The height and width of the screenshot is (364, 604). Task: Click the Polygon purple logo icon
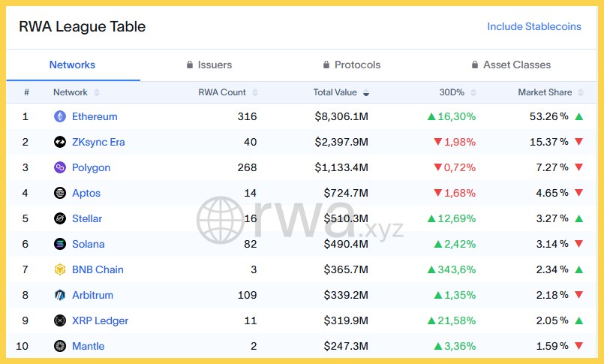(x=60, y=167)
